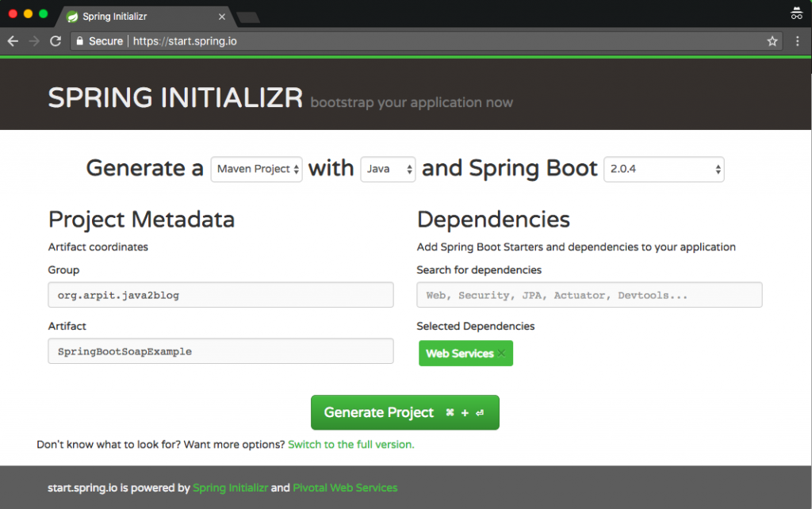Remove Web Services dependency via its x icon
The image size is (812, 509).
click(500, 353)
